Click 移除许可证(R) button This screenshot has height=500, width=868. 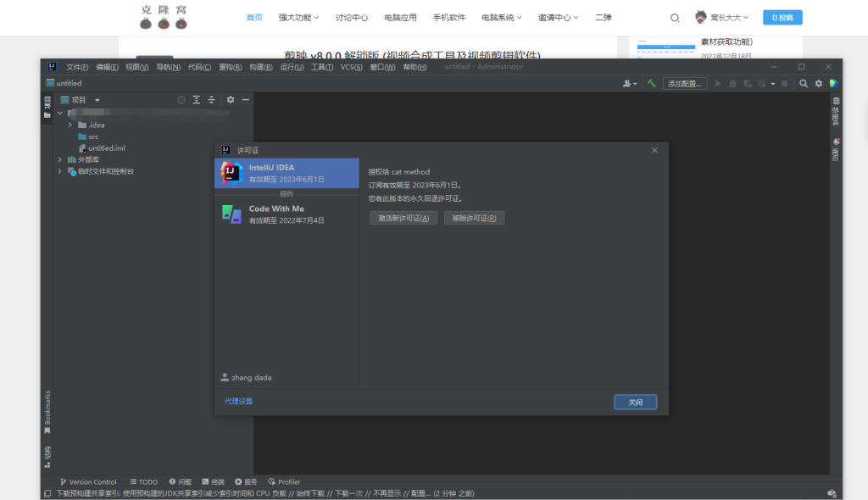[475, 218]
